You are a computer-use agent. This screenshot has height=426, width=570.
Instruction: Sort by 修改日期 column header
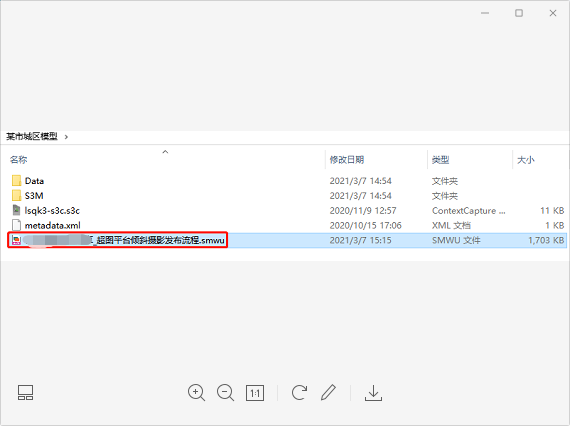click(347, 160)
